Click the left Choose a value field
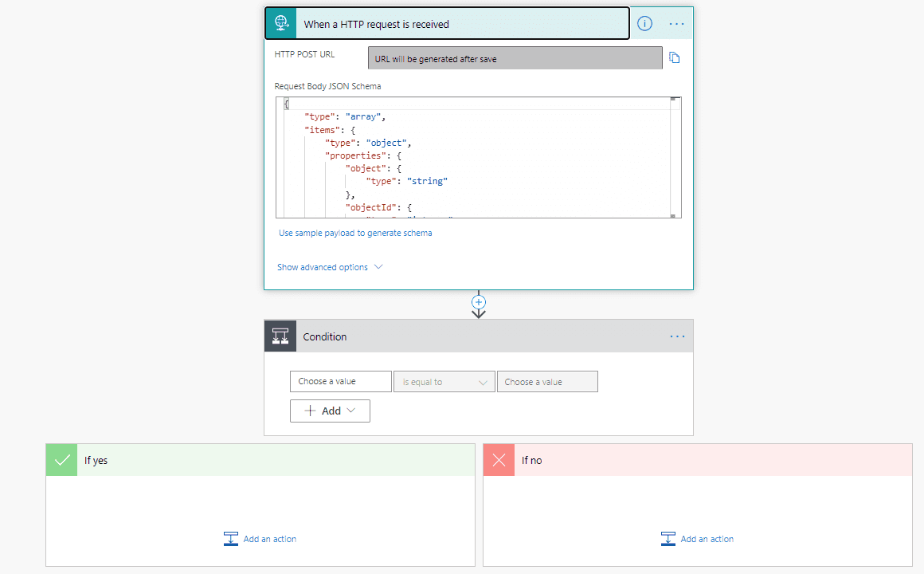The height and width of the screenshot is (574, 924). 340,382
